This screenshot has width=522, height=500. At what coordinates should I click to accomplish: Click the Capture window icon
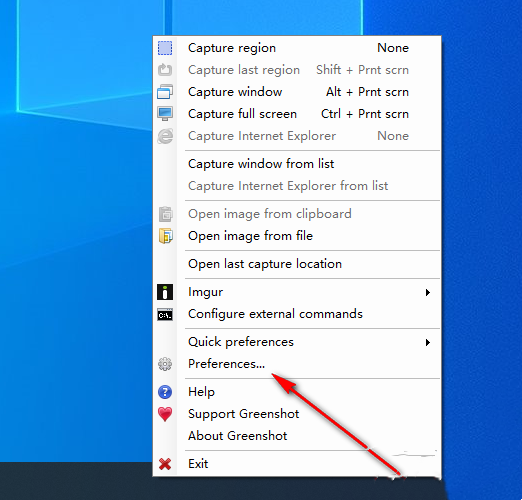tap(165, 92)
